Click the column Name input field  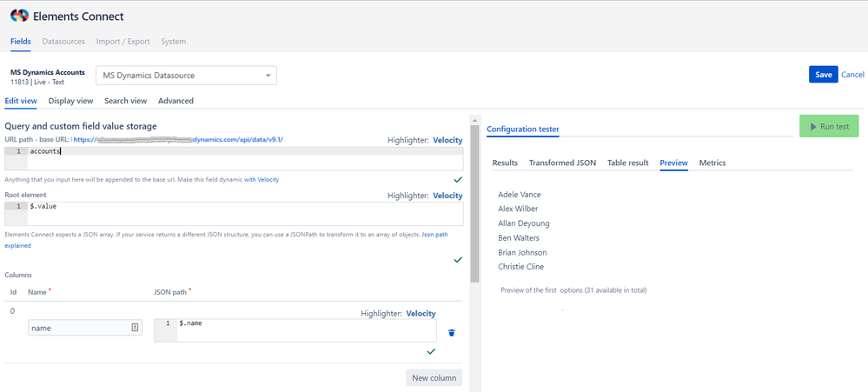point(85,328)
